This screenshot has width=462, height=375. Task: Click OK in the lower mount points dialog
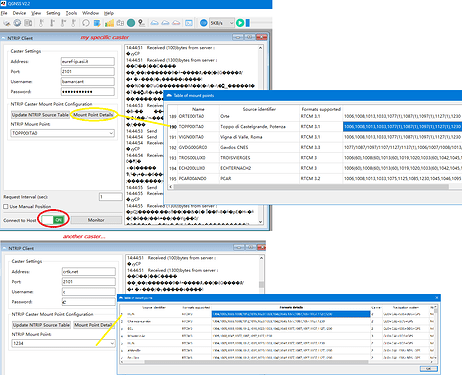click(428, 369)
